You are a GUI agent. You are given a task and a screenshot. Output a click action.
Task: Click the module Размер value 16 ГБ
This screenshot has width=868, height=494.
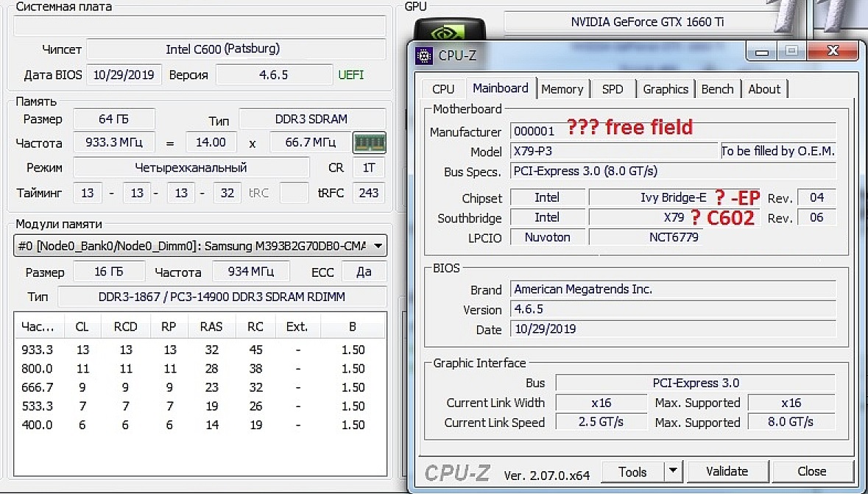[x=108, y=272]
